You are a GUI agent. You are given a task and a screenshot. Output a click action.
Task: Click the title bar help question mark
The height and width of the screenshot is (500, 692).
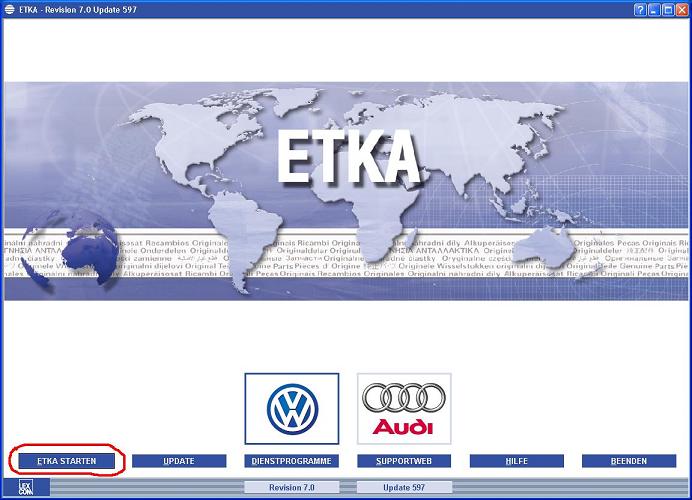tap(640, 10)
